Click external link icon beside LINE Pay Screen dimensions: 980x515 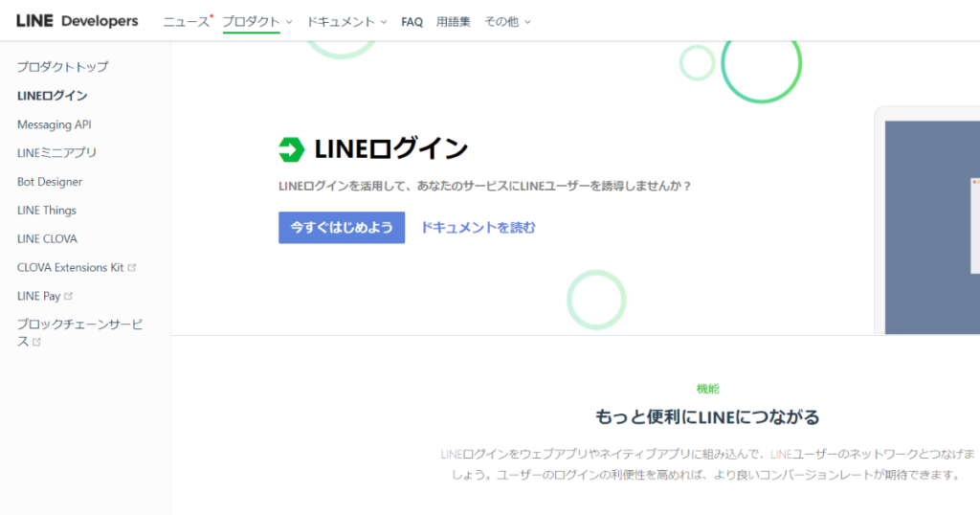tap(69, 296)
